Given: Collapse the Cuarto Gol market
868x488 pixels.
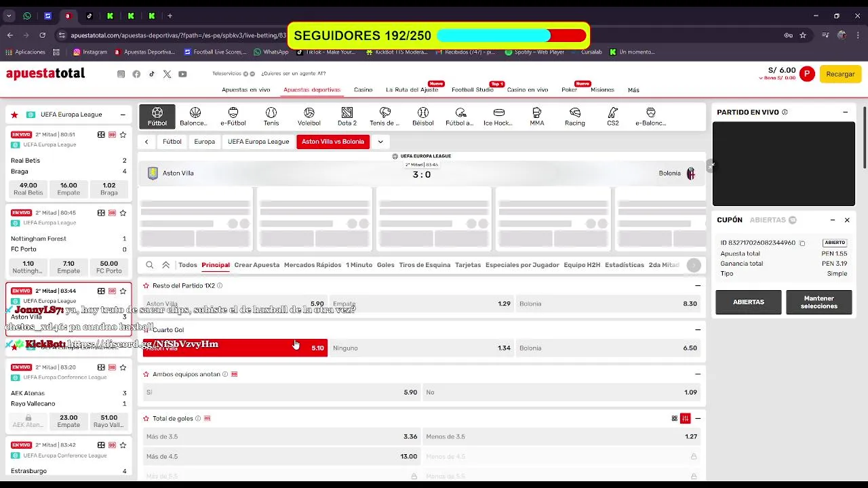Looking at the screenshot, I should 698,330.
